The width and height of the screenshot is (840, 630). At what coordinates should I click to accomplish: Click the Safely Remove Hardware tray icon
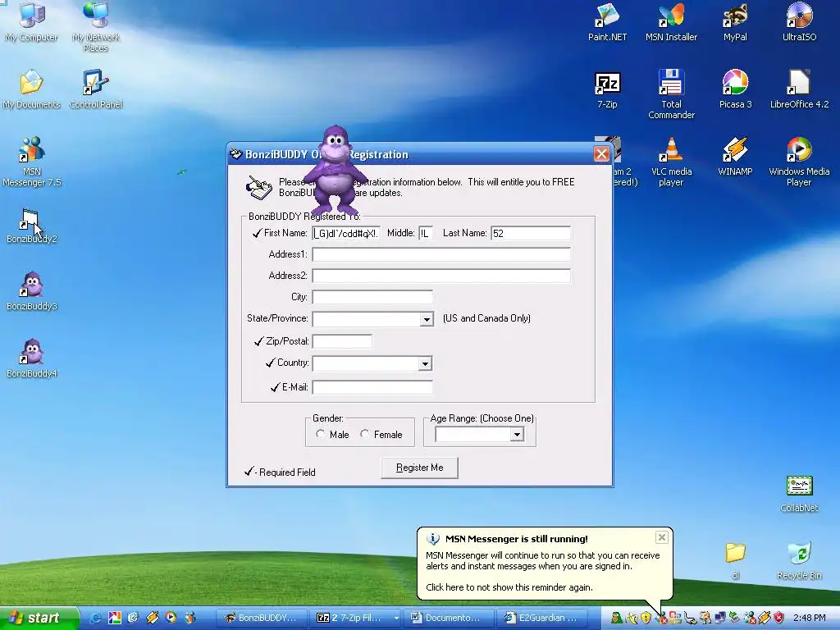[x=735, y=618]
